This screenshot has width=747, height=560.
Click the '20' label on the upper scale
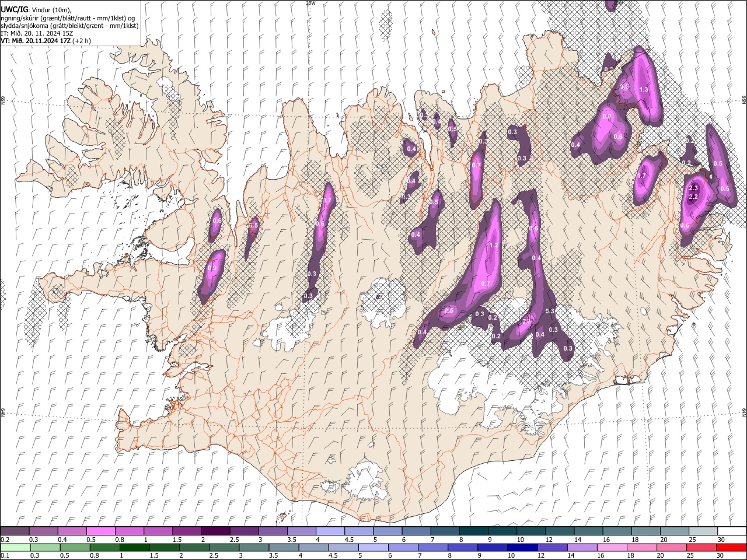tap(664, 540)
